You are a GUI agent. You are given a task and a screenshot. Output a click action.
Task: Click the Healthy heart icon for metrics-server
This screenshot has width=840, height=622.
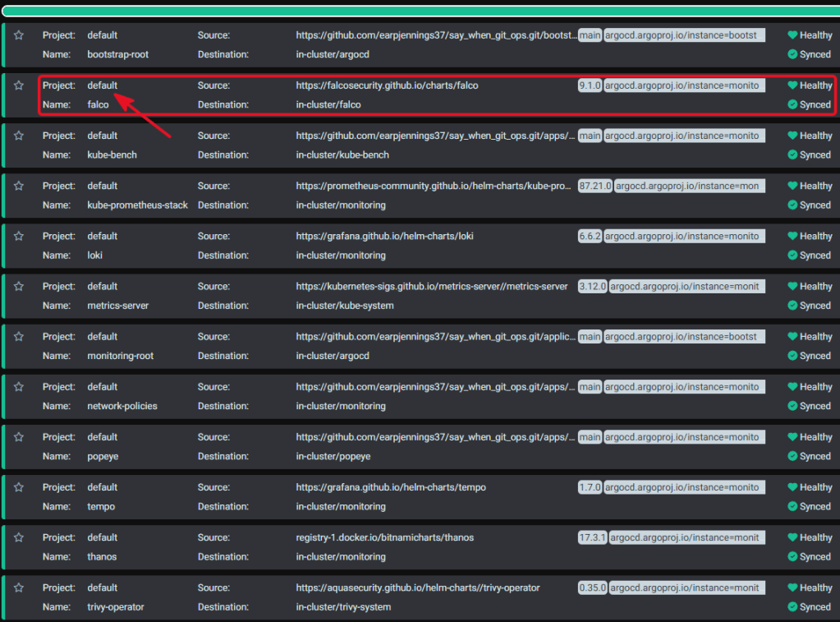click(792, 286)
